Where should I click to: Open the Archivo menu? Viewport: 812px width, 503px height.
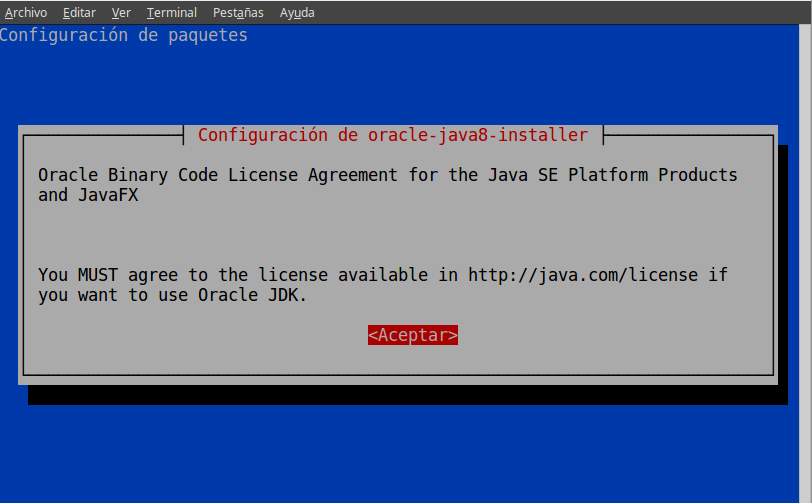tap(26, 12)
